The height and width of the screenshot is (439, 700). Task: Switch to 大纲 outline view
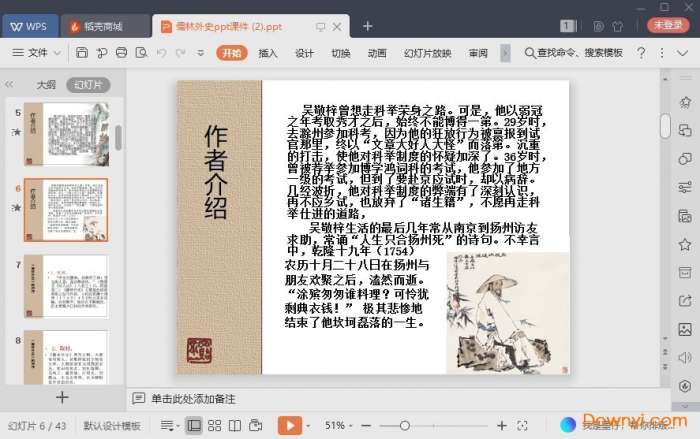click(x=46, y=85)
